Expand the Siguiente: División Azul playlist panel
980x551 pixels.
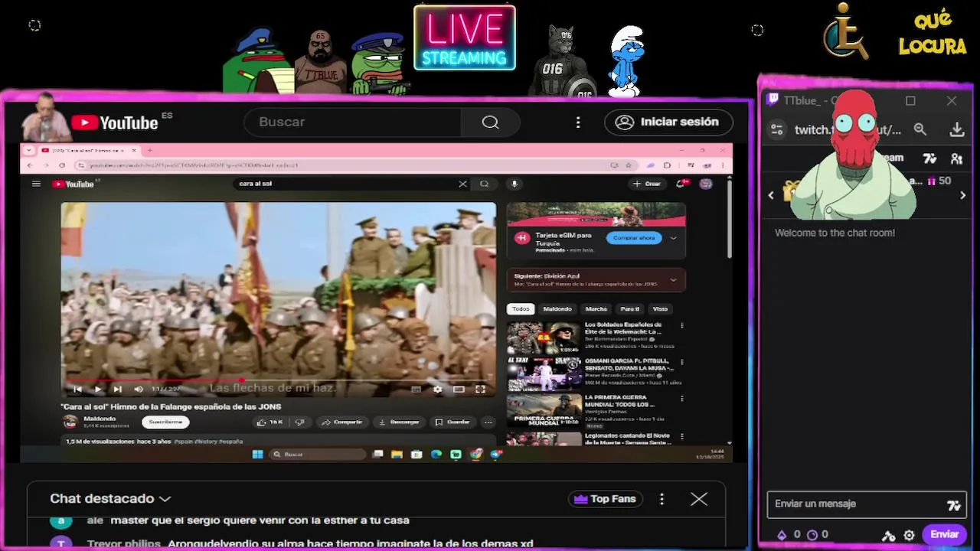pyautogui.click(x=673, y=279)
